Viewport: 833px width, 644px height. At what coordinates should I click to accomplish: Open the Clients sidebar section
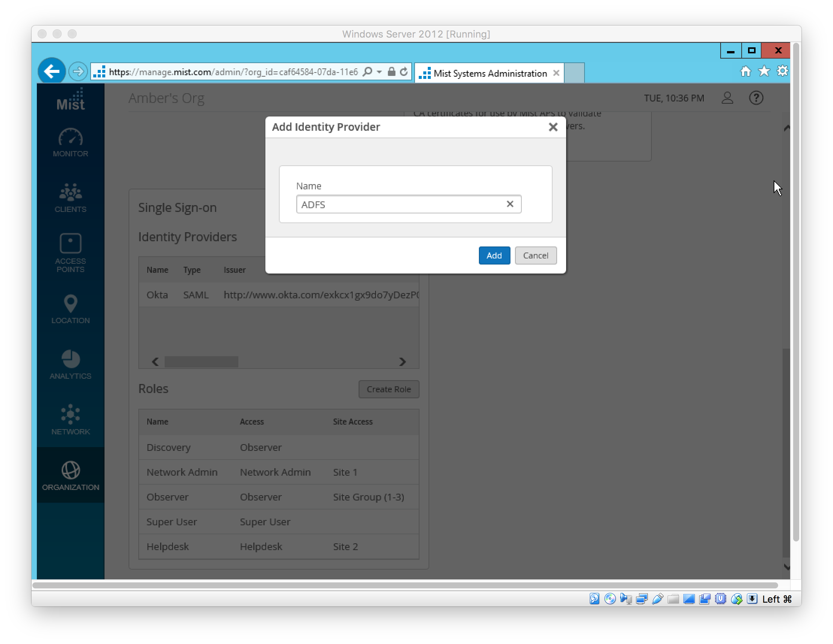click(x=71, y=198)
